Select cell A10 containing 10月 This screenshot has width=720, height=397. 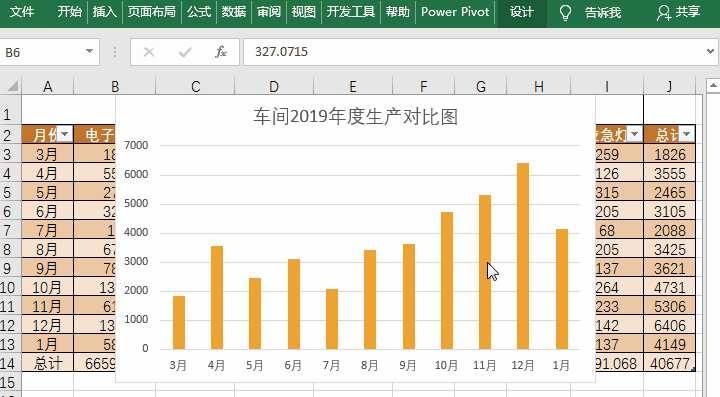pyautogui.click(x=48, y=287)
